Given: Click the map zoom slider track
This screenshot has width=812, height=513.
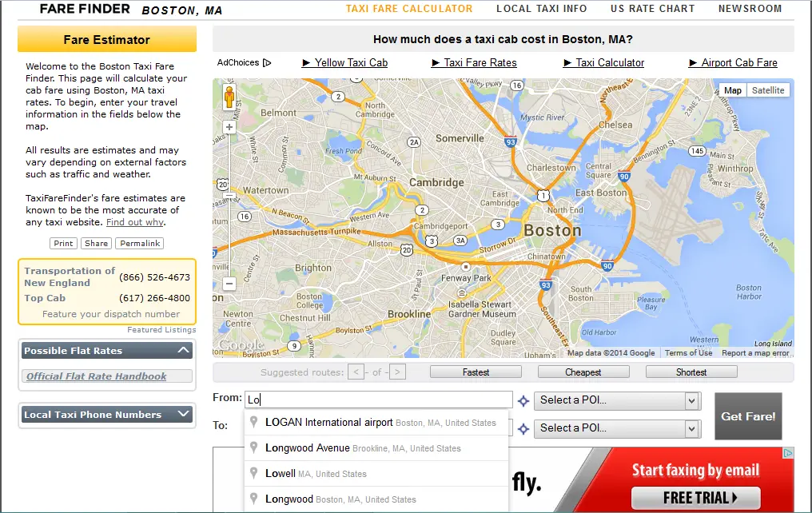Looking at the screenshot, I should [x=229, y=207].
